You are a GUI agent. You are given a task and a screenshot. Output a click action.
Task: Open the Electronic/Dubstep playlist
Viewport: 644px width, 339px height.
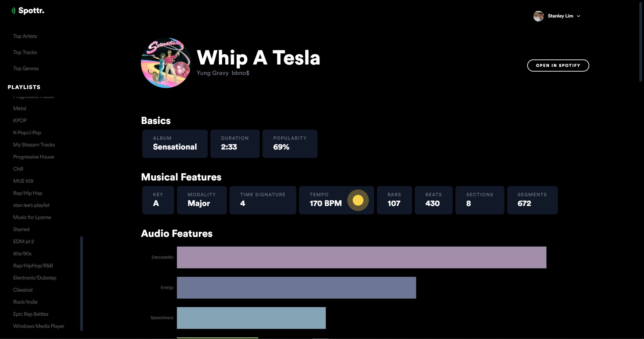tap(35, 278)
